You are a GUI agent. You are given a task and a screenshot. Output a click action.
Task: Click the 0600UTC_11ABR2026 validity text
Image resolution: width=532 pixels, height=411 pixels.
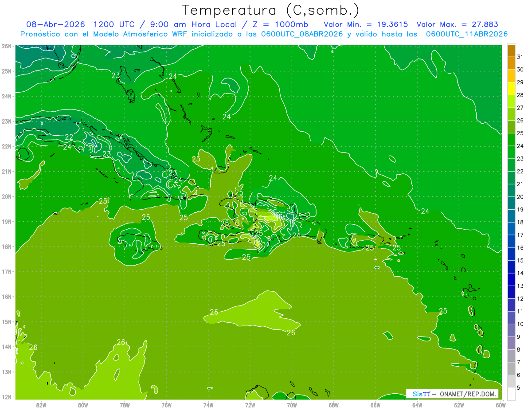pos(467,34)
